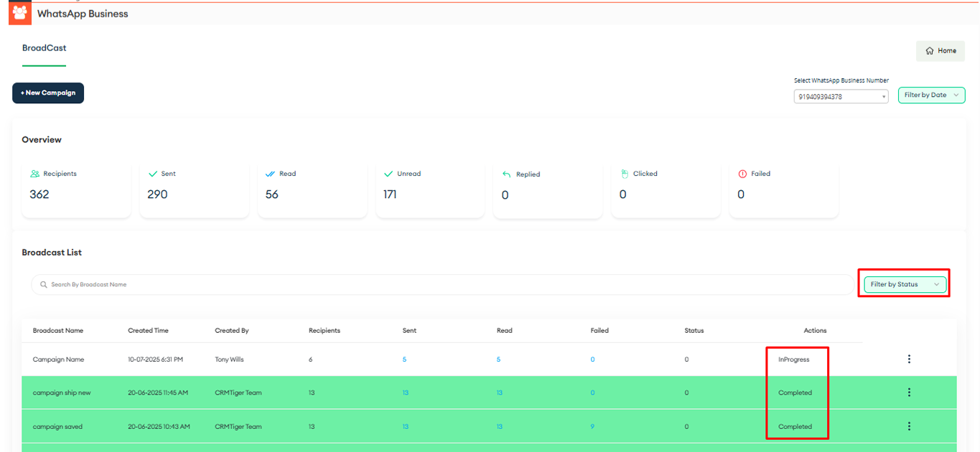980x452 pixels.
Task: Open three-dot menu for campaign saved
Action: (909, 426)
